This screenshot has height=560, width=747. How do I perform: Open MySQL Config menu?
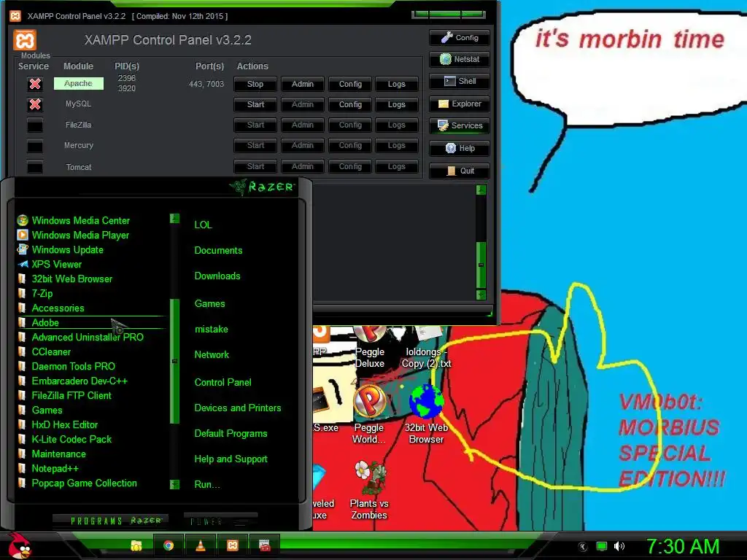tap(350, 104)
